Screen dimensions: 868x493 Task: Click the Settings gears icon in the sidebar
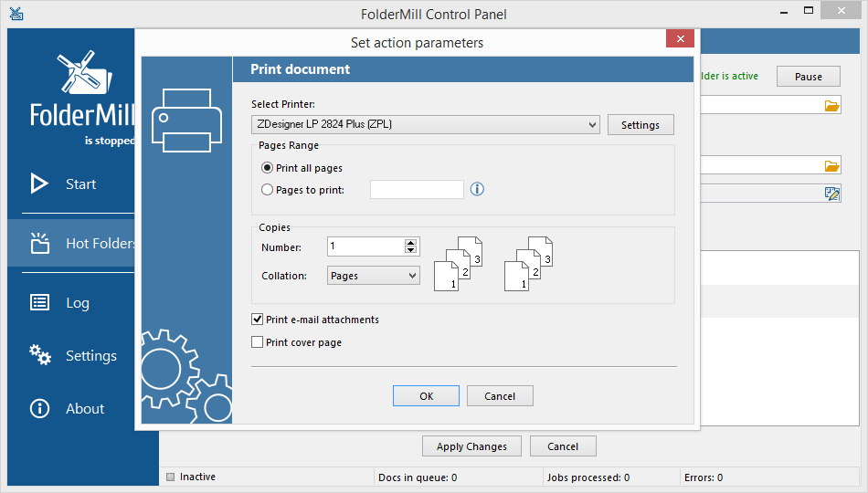click(x=40, y=354)
